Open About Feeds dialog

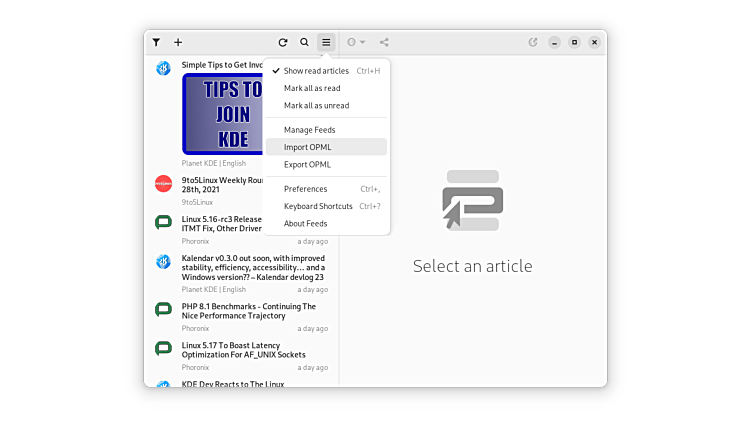(x=305, y=223)
